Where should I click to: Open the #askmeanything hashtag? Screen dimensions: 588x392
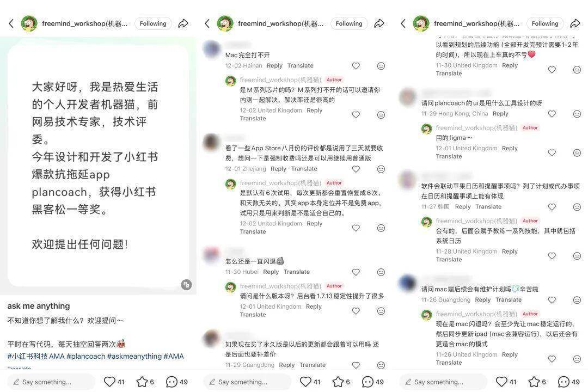click(x=134, y=356)
